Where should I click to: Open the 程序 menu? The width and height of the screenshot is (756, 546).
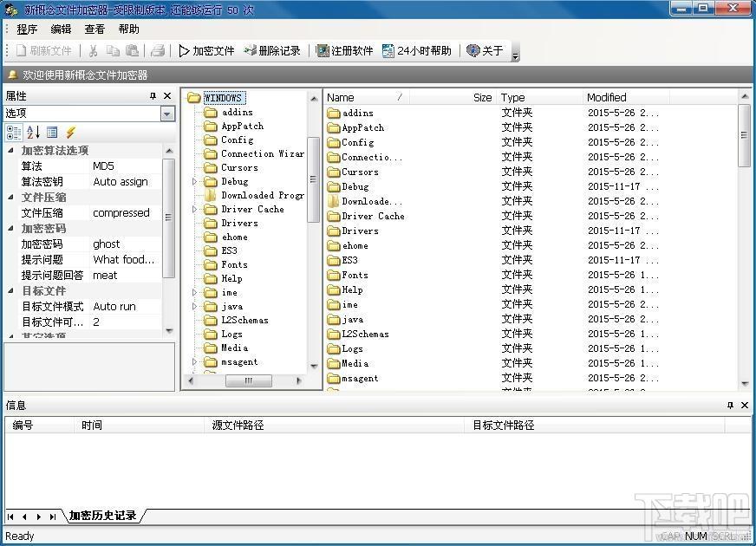click(x=27, y=29)
